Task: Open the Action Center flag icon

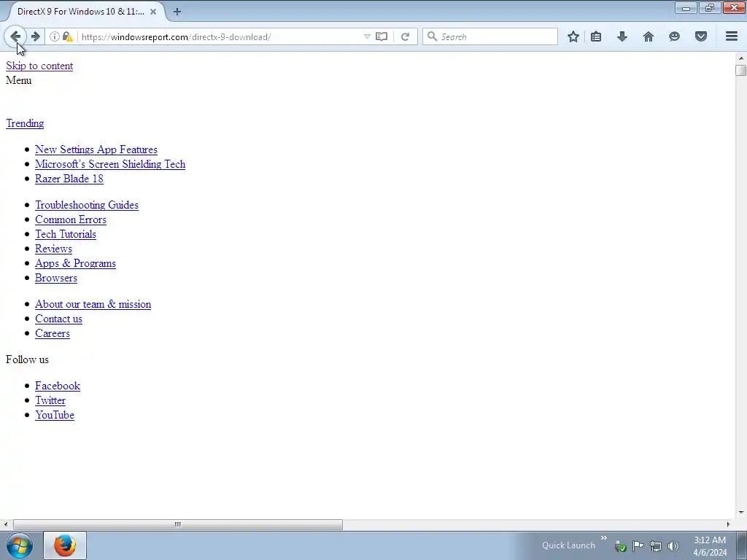Action: pyautogui.click(x=638, y=545)
